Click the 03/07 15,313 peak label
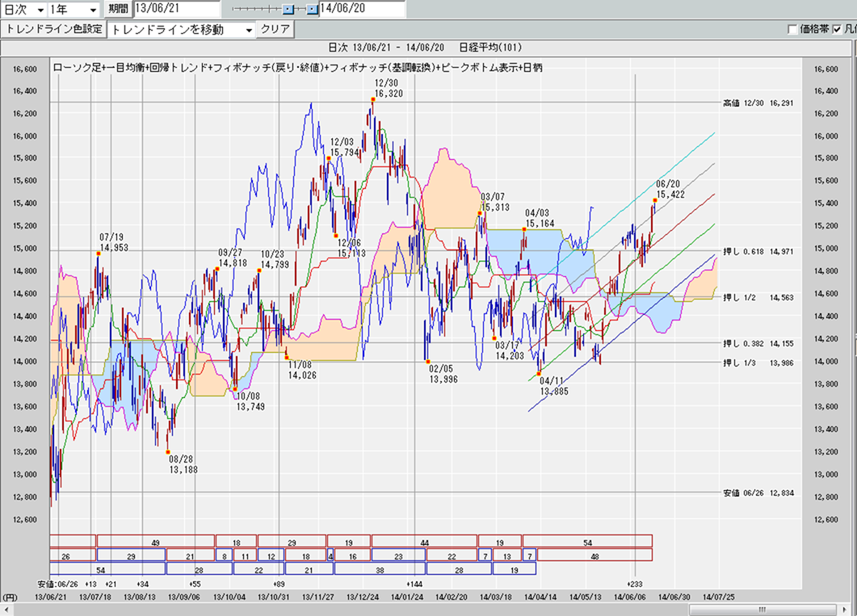 494,202
